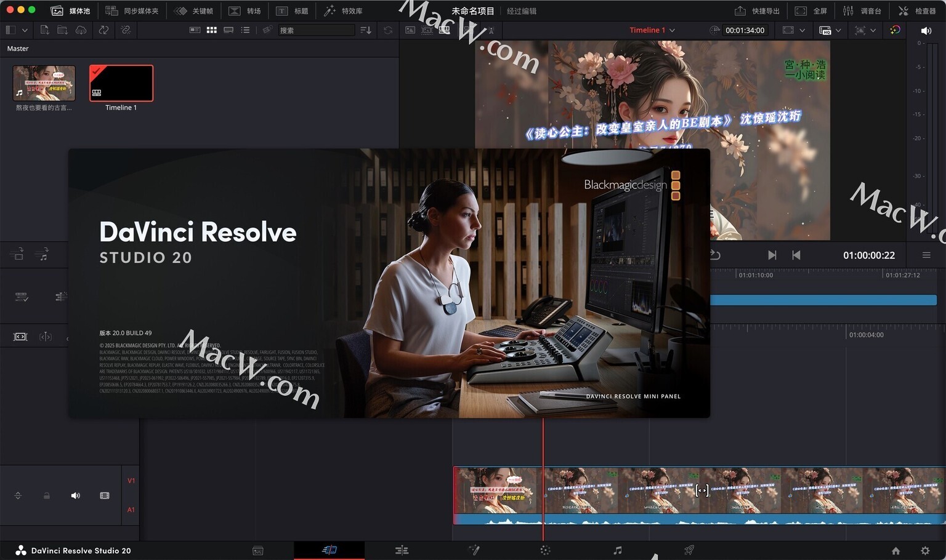Screen dimensions: 946x560
Task: Jump to previous edit point
Action: click(796, 255)
